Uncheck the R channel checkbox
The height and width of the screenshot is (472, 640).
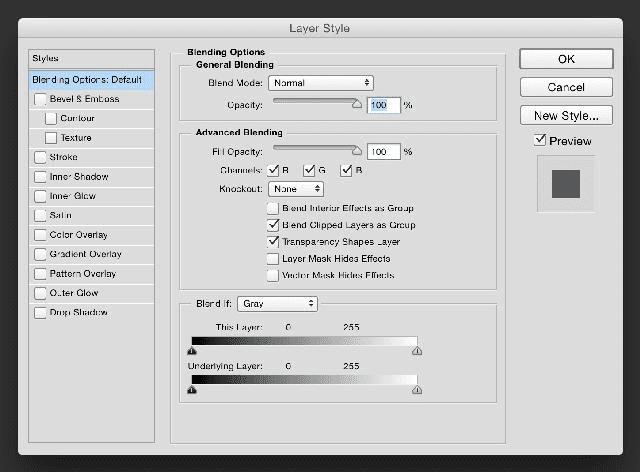274,170
